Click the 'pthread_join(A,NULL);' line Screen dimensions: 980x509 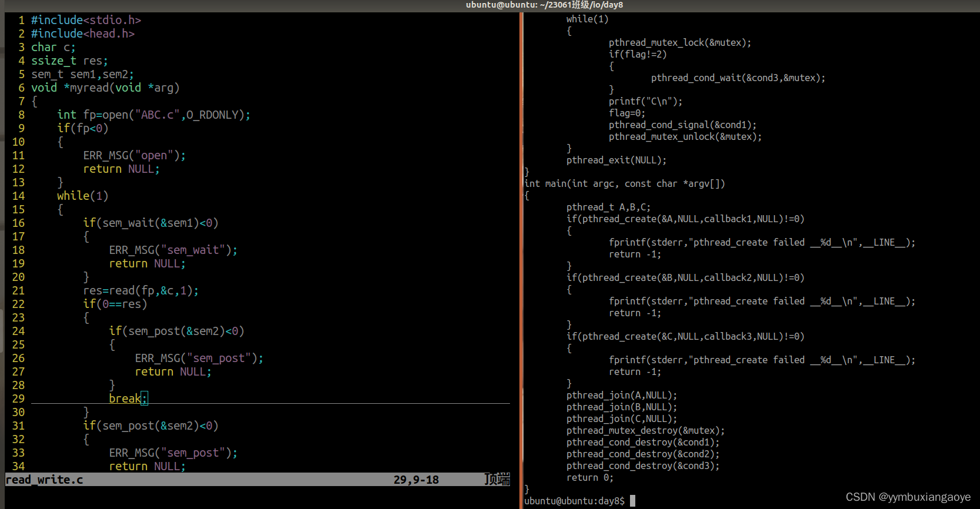621,395
